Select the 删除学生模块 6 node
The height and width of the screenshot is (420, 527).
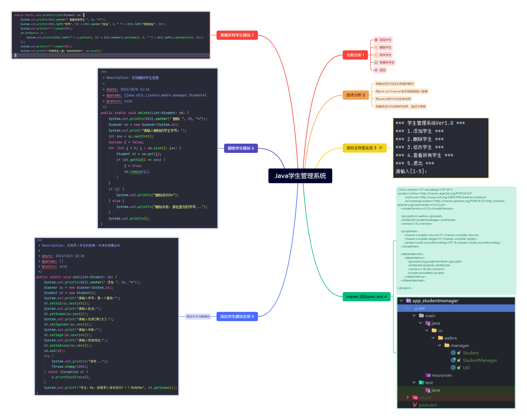coord(241,148)
